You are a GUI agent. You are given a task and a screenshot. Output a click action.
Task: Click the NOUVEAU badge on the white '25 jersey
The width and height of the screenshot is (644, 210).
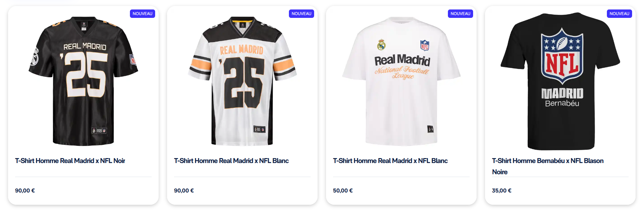tap(302, 14)
